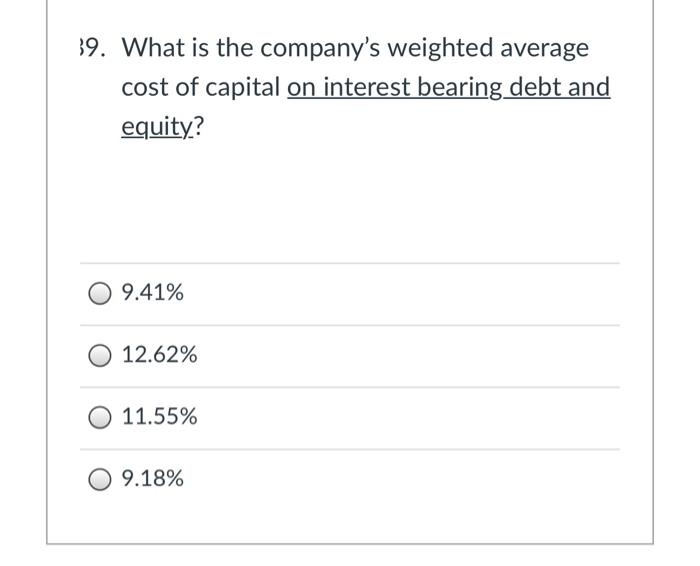The height and width of the screenshot is (566, 700).
Task: Click the question number 39
Action: pos(93,48)
